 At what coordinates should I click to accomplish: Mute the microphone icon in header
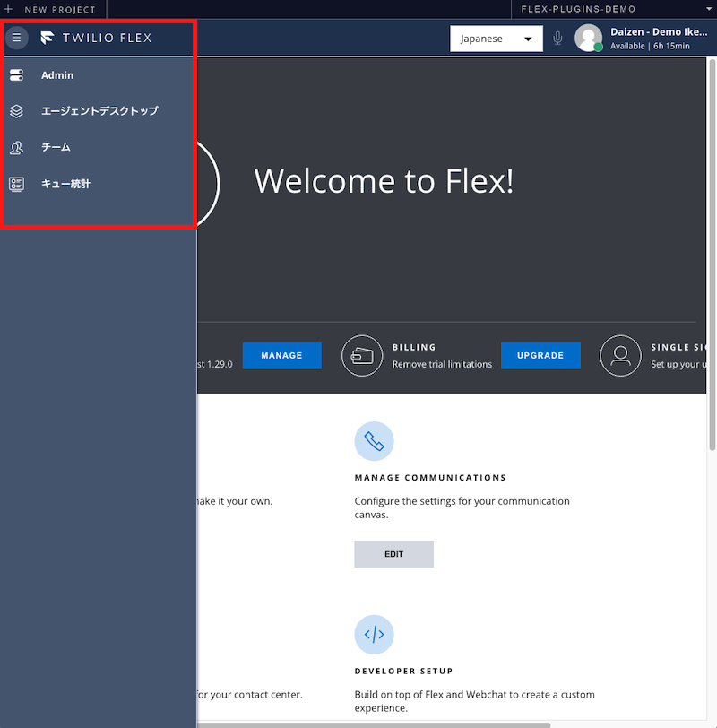(557, 38)
